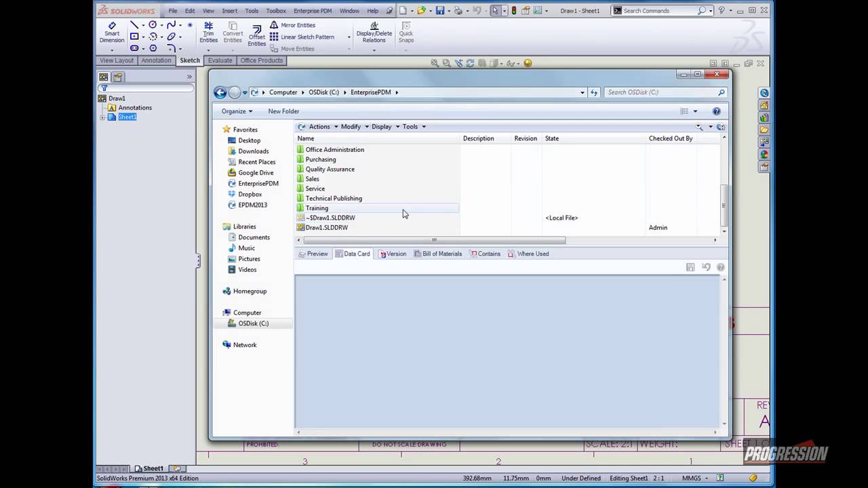Screen dimensions: 868x488
Task: Click the Mirror Entities tool
Action: [293, 25]
